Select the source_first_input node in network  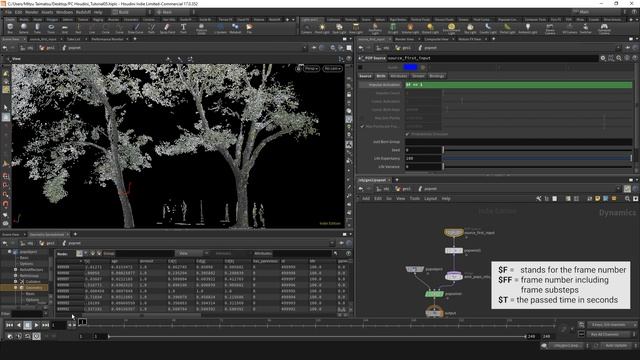coord(453,233)
